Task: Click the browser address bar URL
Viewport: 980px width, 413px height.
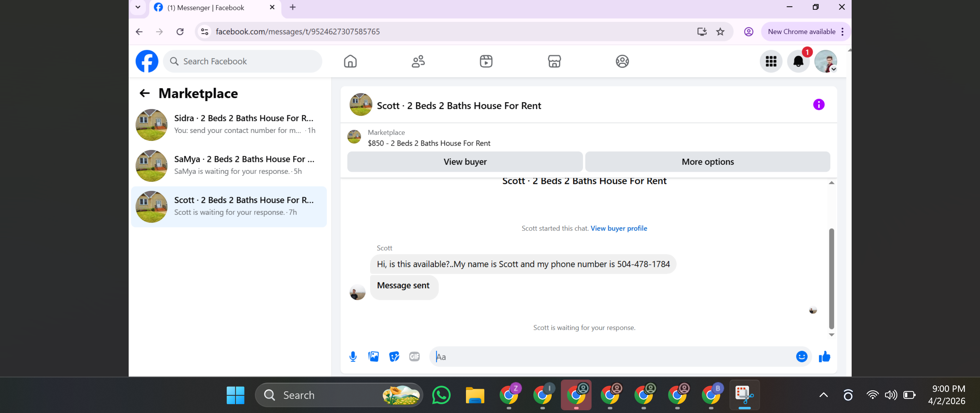Action: click(x=297, y=32)
